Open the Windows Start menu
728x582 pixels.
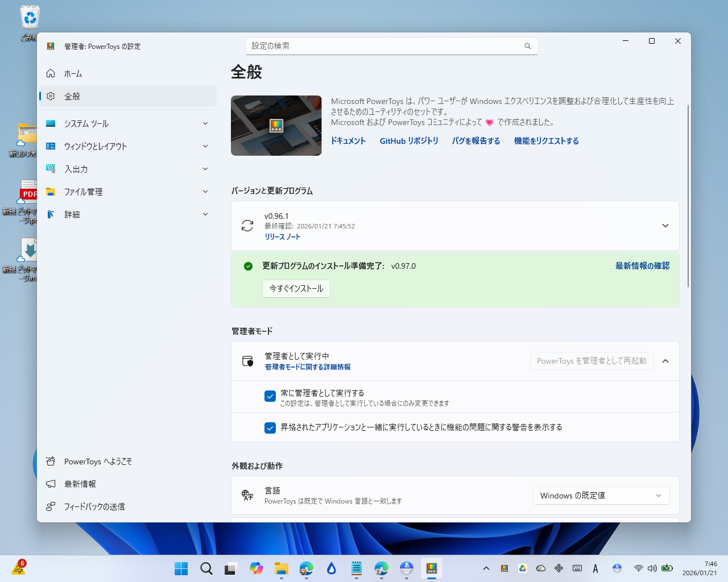pos(181,568)
